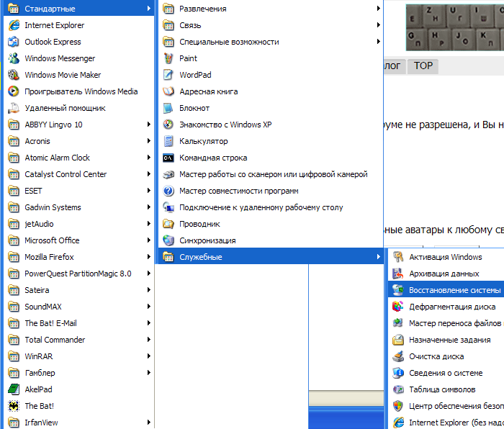Click the Windows Messenger icon
504x429 pixels.
pos(14,58)
